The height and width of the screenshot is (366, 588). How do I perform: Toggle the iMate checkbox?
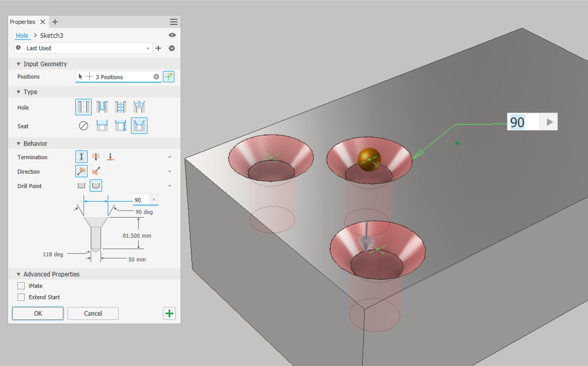pos(21,286)
